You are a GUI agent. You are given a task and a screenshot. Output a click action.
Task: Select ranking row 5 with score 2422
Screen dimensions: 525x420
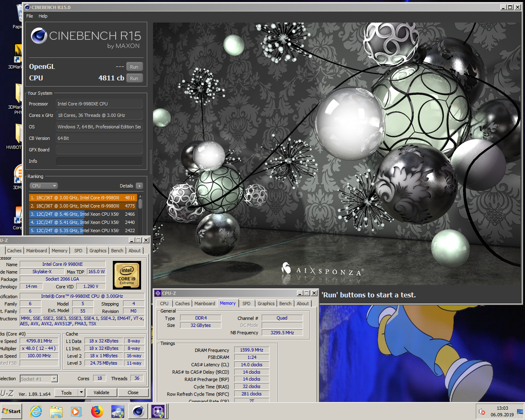click(x=83, y=231)
